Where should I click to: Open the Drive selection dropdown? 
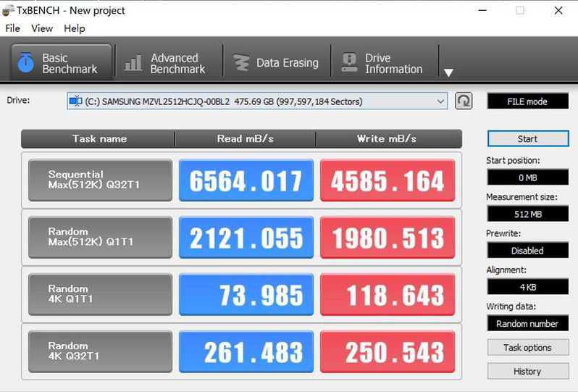point(257,101)
